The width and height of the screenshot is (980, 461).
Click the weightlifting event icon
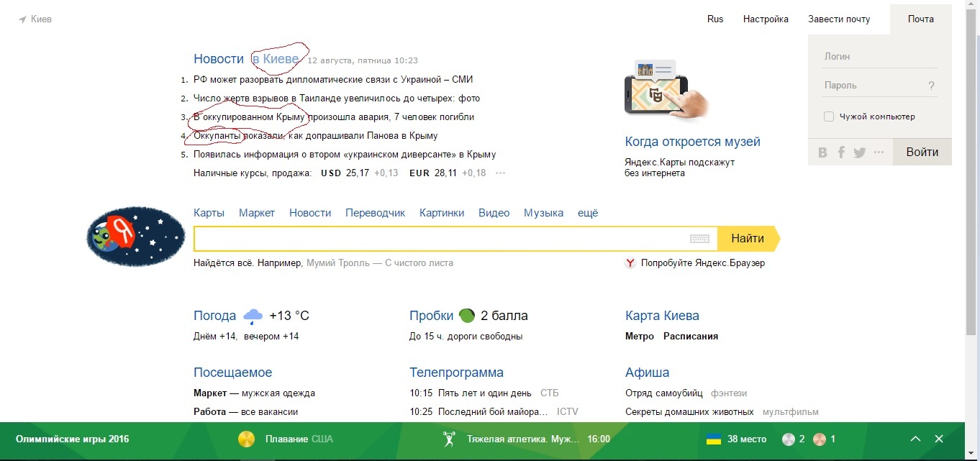click(x=450, y=439)
